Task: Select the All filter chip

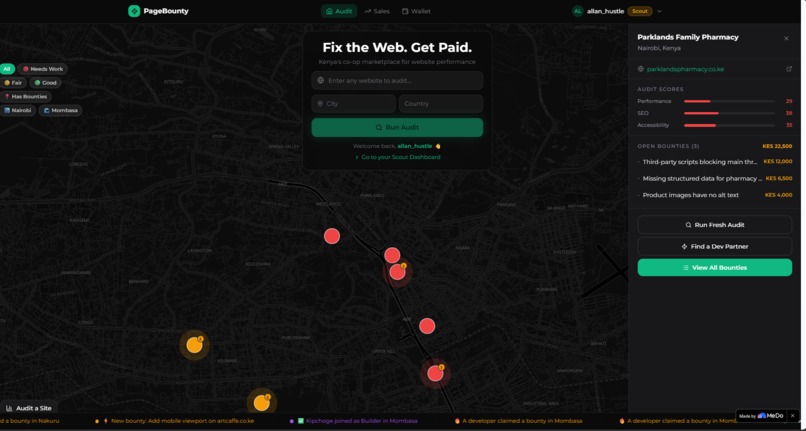Action: tap(7, 69)
